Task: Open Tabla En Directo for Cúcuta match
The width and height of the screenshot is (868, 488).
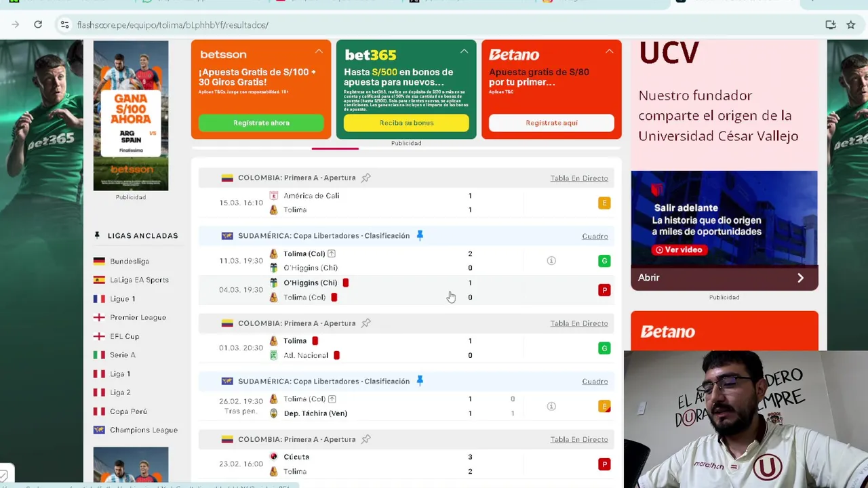Action: (579, 439)
